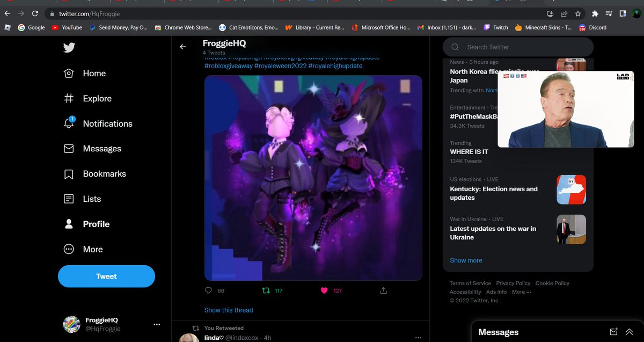
Task: Open the WHERE IS IT trend
Action: [469, 152]
